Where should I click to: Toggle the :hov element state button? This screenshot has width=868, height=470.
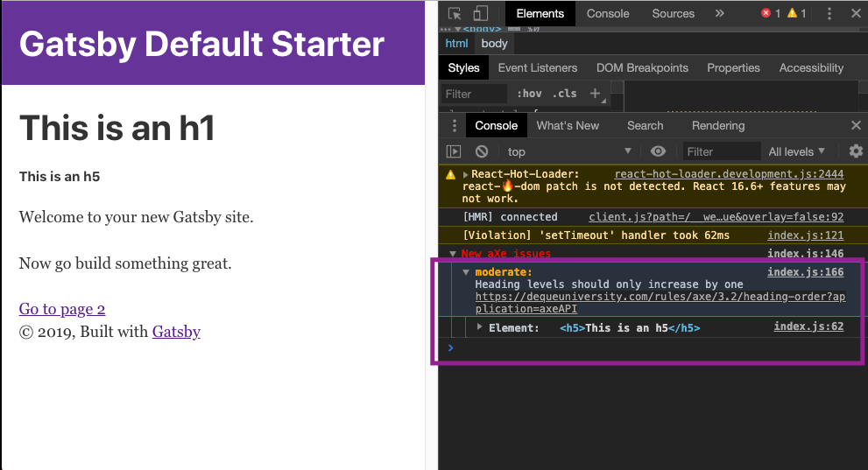coord(529,94)
